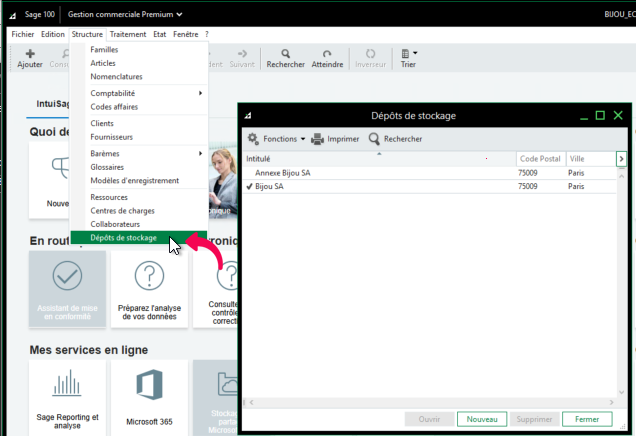Screen dimensions: 636x436
Task: Open Sage Reporting et analyse tile
Action: (x=67, y=397)
